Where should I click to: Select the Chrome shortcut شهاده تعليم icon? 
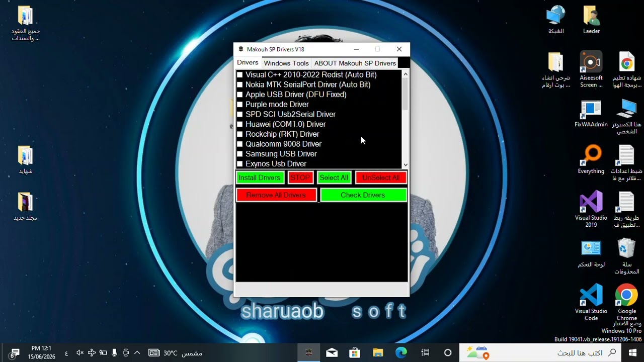(626, 69)
